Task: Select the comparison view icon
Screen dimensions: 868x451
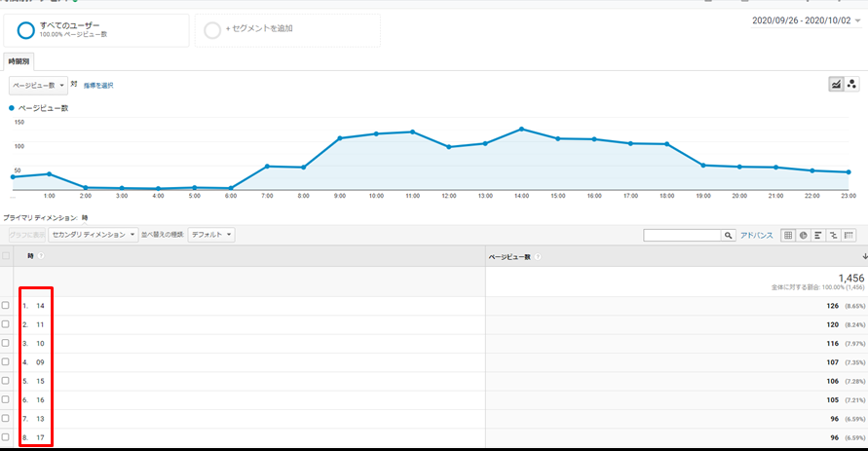Action: (x=834, y=235)
